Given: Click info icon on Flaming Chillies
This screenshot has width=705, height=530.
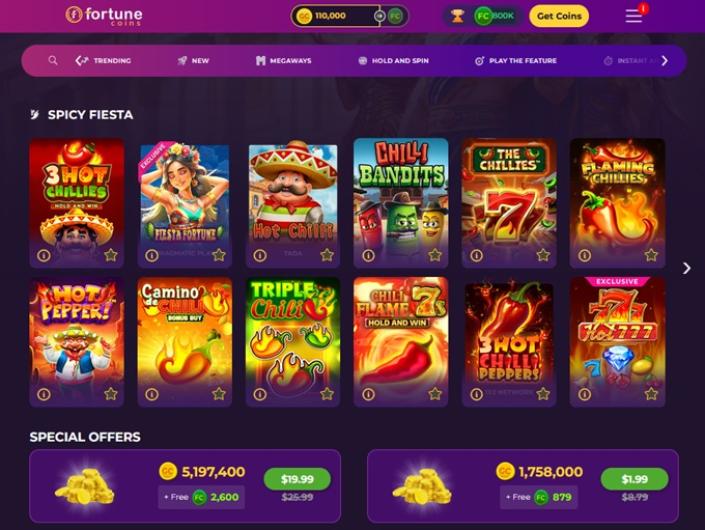Looking at the screenshot, I should pos(585,255).
